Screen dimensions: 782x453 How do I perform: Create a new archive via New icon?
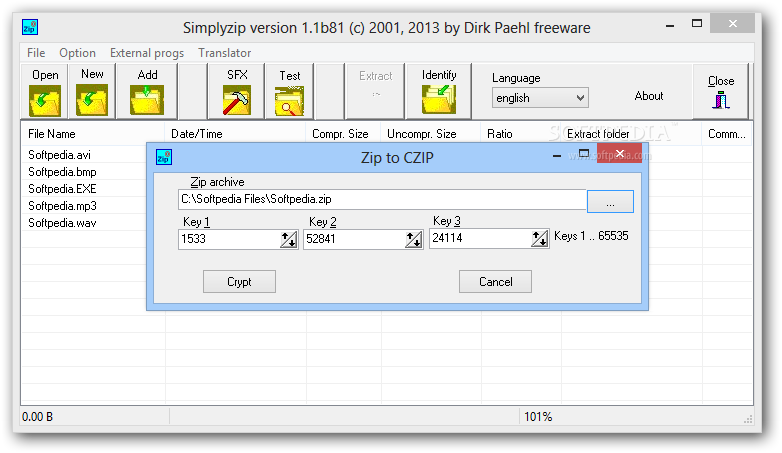coord(92,100)
